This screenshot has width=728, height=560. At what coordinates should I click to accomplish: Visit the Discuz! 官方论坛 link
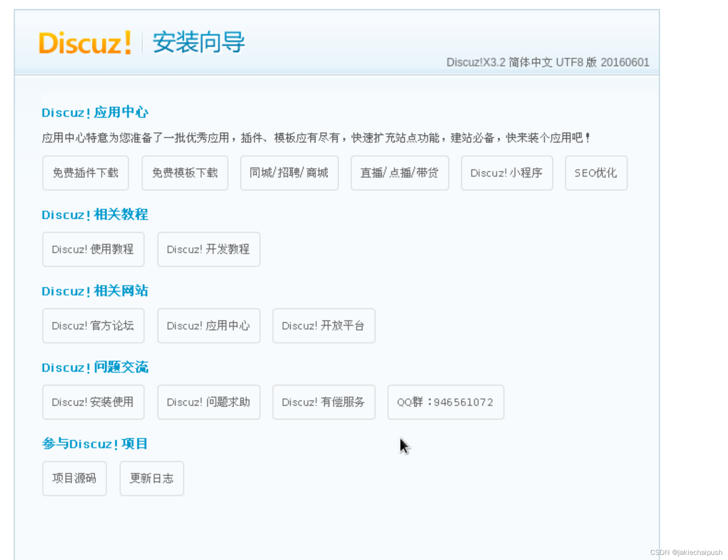tap(93, 326)
